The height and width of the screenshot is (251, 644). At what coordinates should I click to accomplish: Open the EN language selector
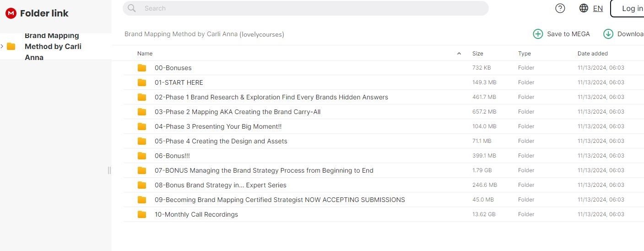click(x=598, y=8)
